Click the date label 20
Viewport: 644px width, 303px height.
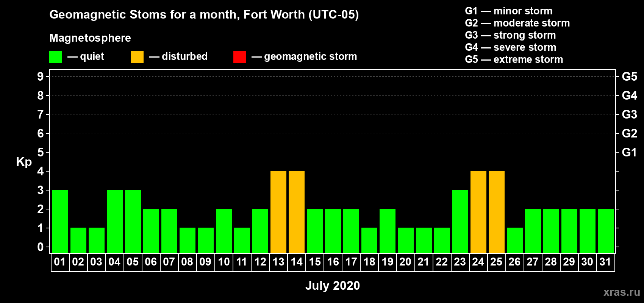point(405,262)
